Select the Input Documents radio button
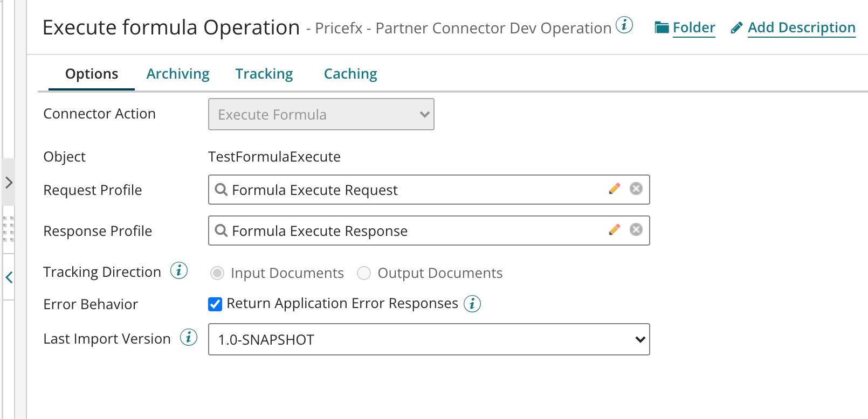 coord(217,274)
